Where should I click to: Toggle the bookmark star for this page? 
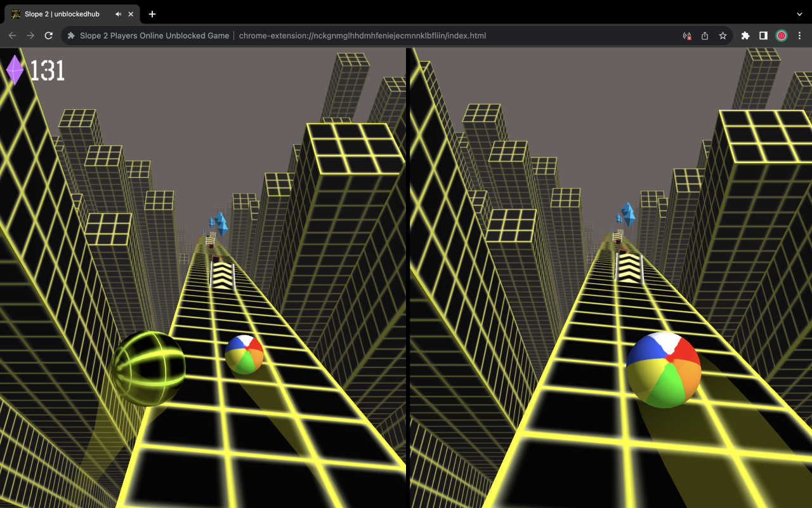(x=723, y=36)
